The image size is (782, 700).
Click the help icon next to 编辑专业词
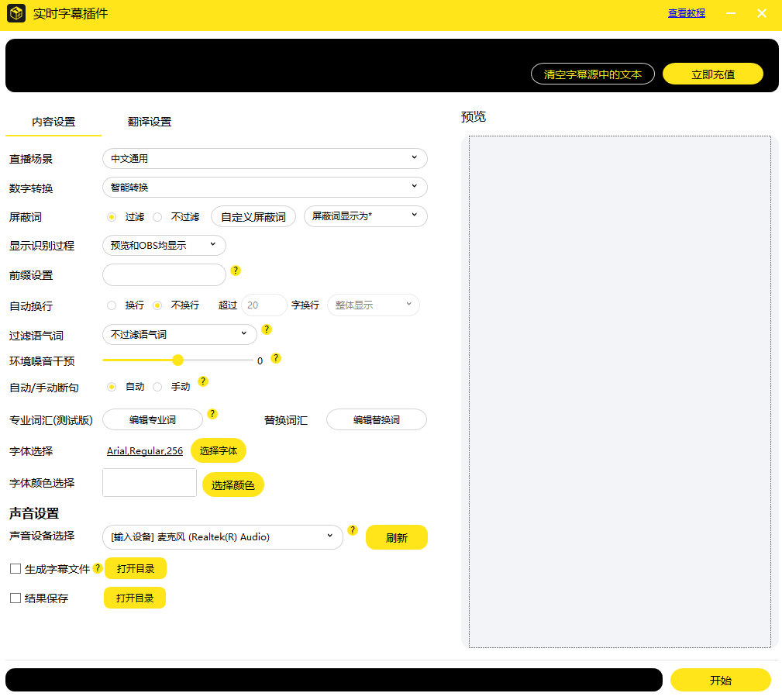click(212, 414)
